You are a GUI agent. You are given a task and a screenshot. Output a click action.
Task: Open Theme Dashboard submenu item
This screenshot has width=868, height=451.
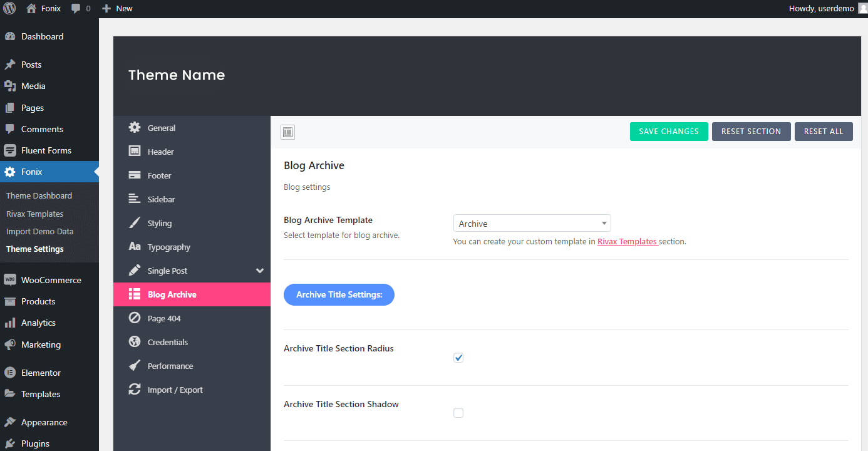click(39, 195)
